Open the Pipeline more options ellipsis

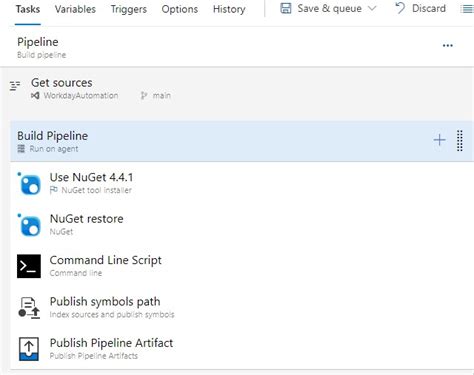click(447, 46)
